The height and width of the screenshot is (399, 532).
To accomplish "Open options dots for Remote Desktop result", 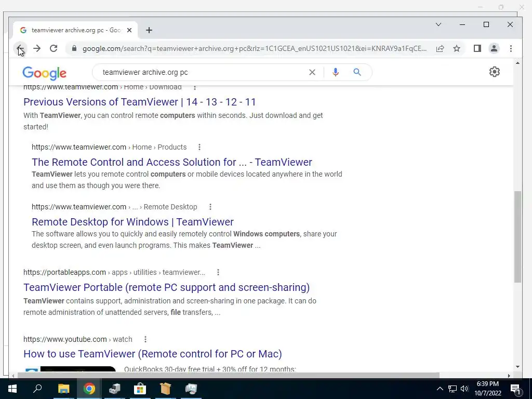I will click(210, 207).
